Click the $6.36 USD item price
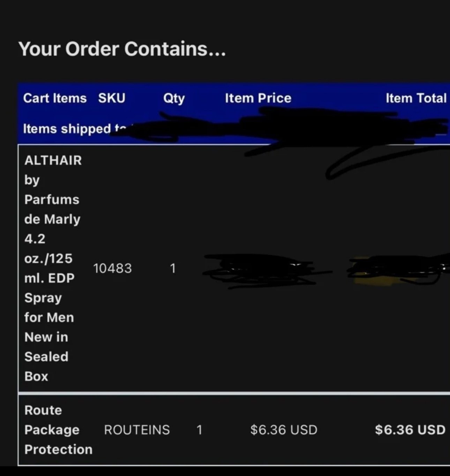The image size is (450, 476). pyautogui.click(x=284, y=430)
